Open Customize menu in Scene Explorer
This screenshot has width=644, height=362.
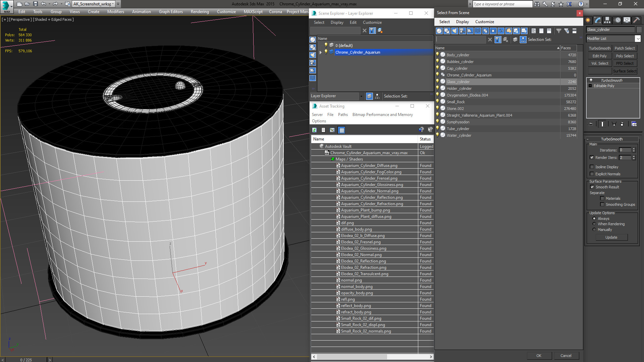point(372,22)
